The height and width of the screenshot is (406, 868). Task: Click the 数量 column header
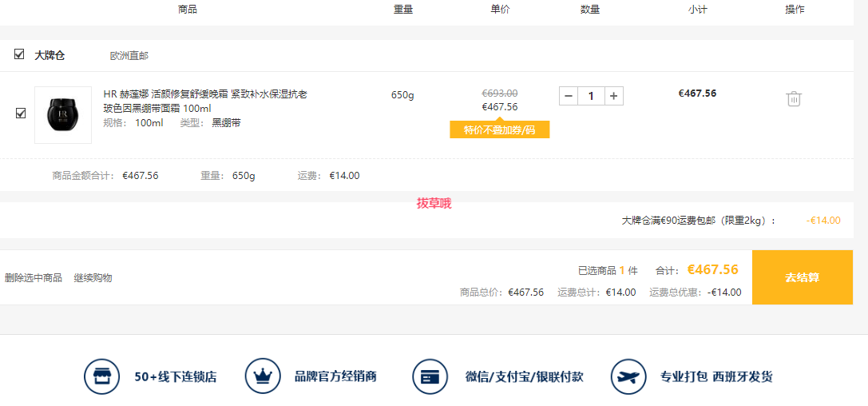(590, 10)
